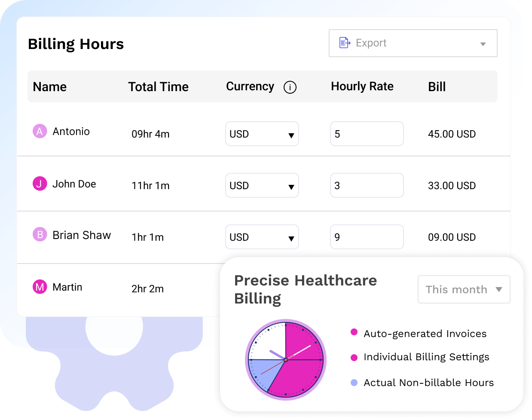Click the clock pie chart

pos(286,360)
